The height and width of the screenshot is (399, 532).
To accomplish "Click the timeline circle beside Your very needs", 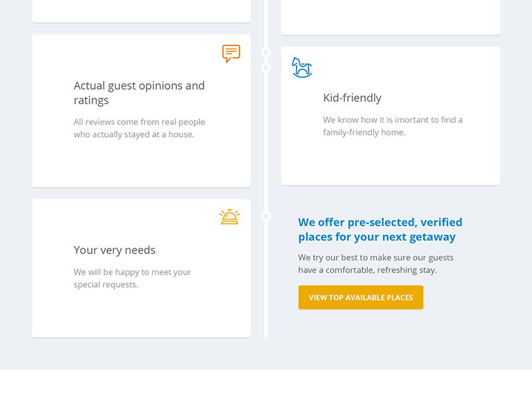I will click(x=266, y=216).
